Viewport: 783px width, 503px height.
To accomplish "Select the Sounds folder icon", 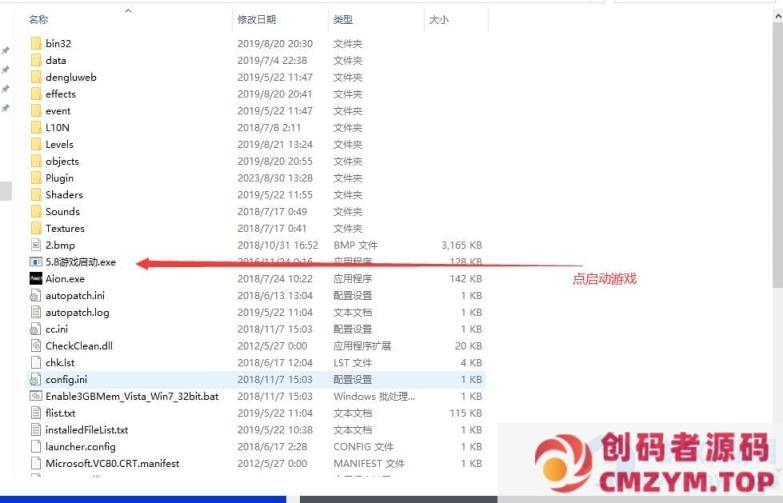I will click(x=36, y=211).
